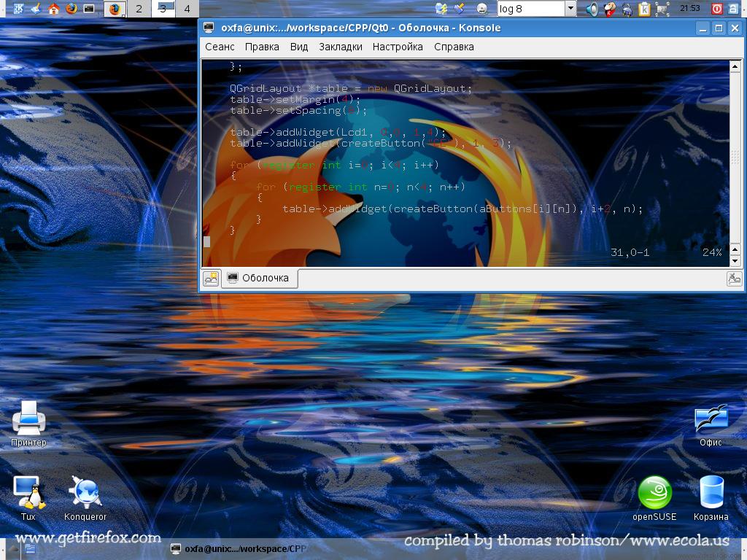Screen dimensions: 747x560
Task: Open the Klipper clipboard tray icon
Action: point(644,9)
